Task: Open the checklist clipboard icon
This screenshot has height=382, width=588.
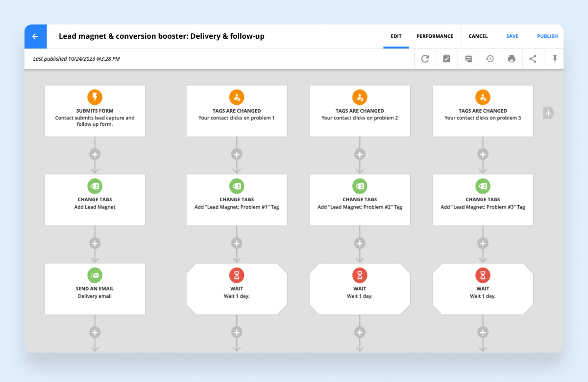Action: pos(446,59)
